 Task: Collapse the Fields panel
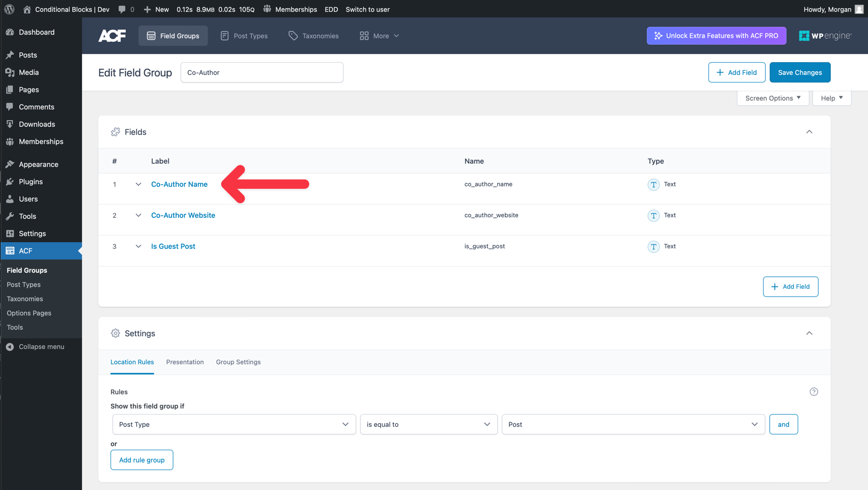click(809, 132)
